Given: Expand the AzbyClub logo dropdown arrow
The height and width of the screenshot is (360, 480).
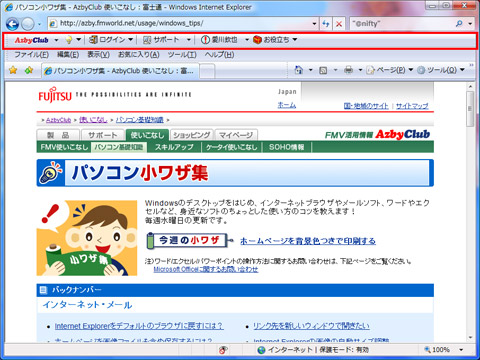Looking at the screenshot, I should coord(56,40).
